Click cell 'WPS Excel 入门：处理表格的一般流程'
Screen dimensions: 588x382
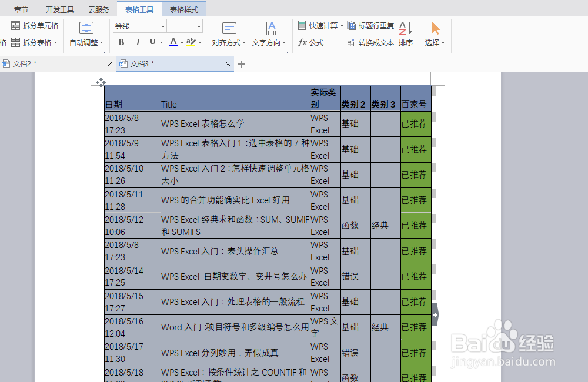[x=236, y=301]
